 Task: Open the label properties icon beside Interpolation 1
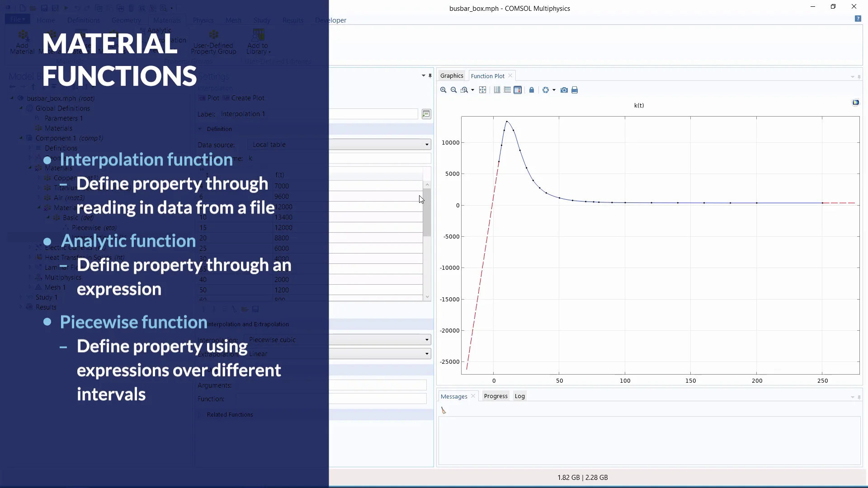(426, 114)
